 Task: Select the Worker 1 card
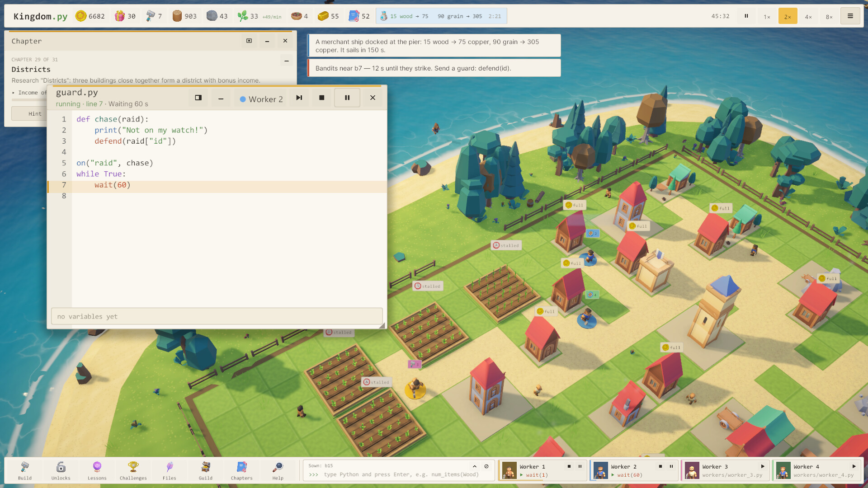pos(542,470)
